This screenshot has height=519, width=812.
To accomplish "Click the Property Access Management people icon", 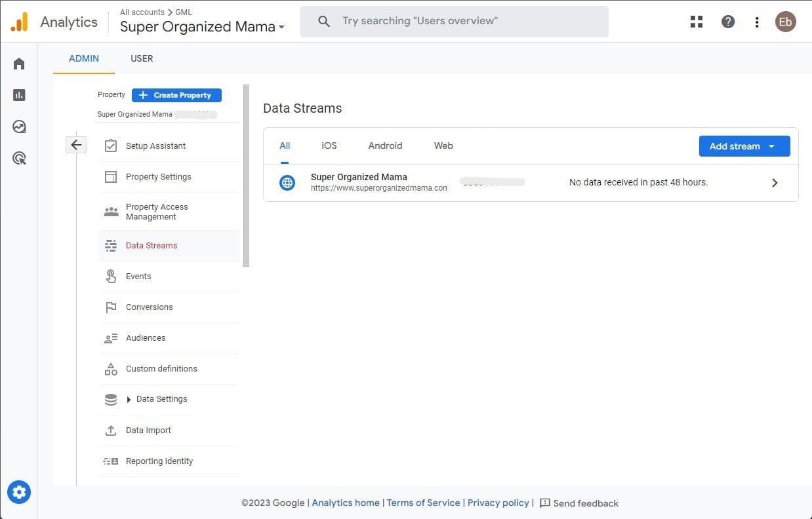I will click(x=111, y=212).
